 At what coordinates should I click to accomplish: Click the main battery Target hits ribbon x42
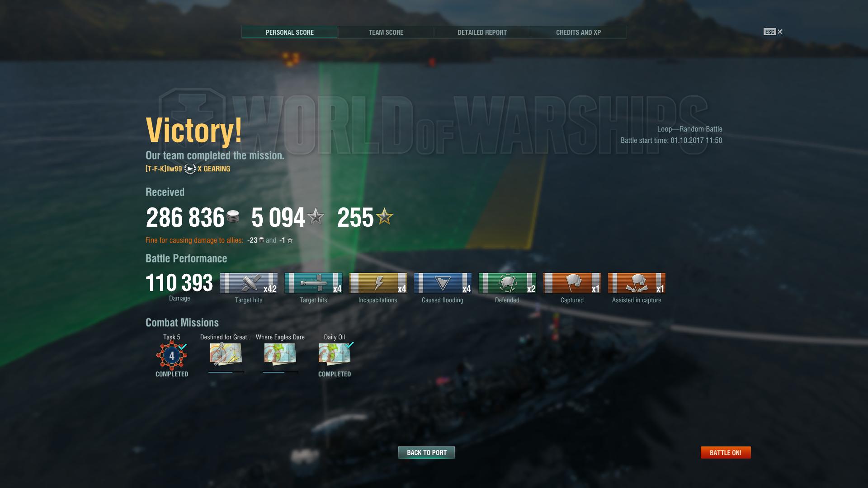click(x=249, y=283)
